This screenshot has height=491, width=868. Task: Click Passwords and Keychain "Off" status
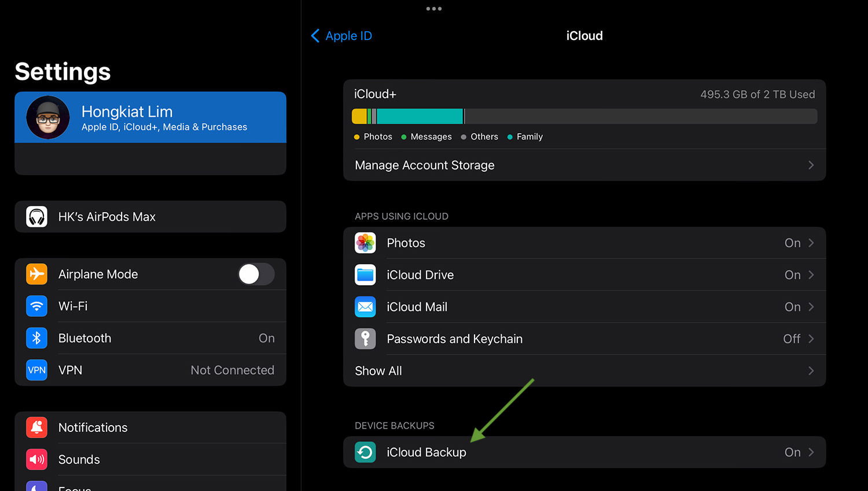tap(792, 339)
